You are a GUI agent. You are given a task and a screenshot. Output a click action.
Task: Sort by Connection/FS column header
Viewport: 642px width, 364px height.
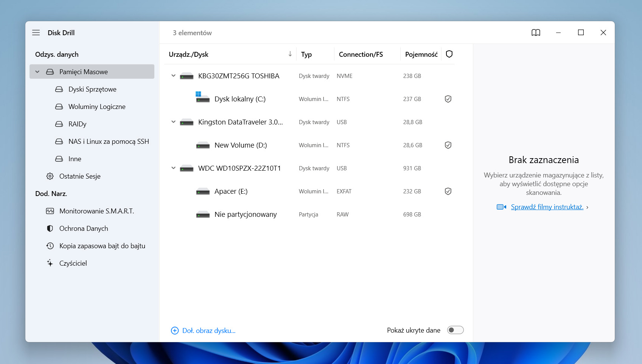(x=361, y=54)
